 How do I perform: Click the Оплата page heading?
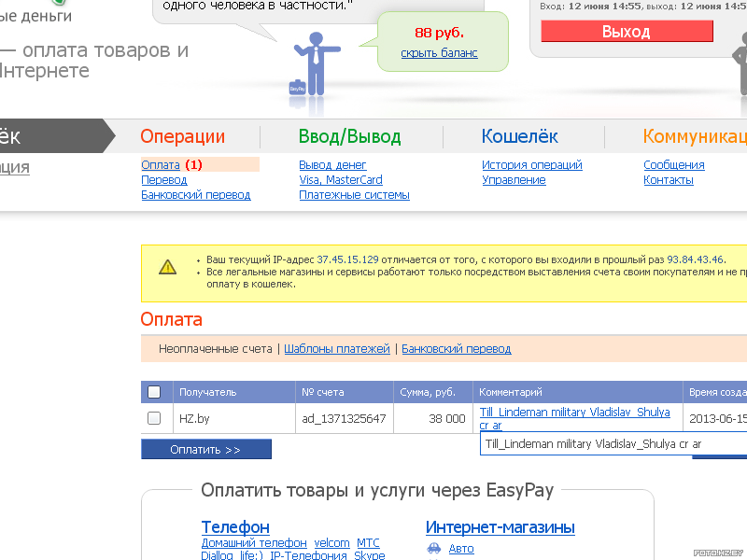[172, 319]
